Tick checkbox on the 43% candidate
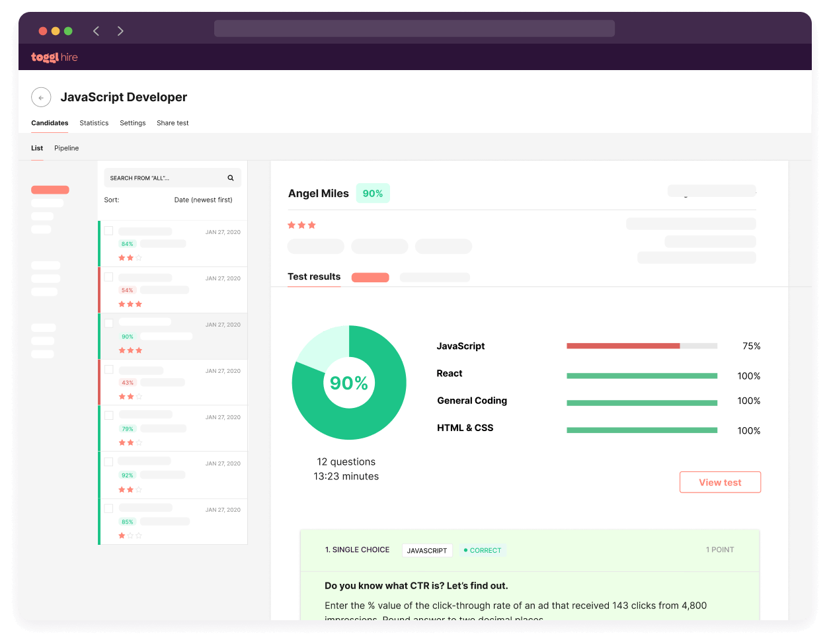 click(108, 370)
